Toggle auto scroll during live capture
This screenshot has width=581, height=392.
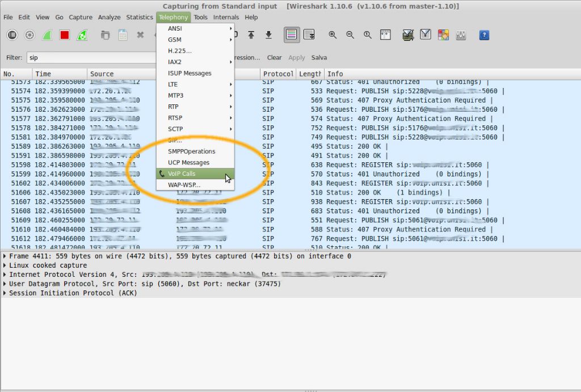coord(309,35)
